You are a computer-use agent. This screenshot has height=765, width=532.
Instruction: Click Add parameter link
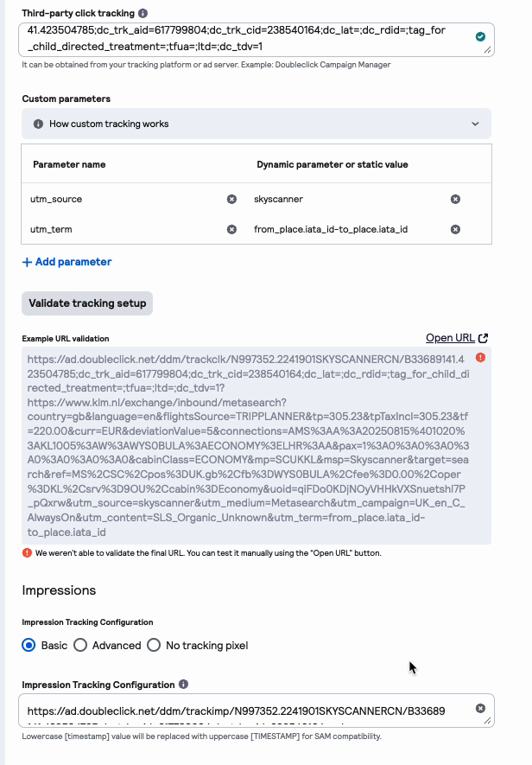(x=66, y=262)
